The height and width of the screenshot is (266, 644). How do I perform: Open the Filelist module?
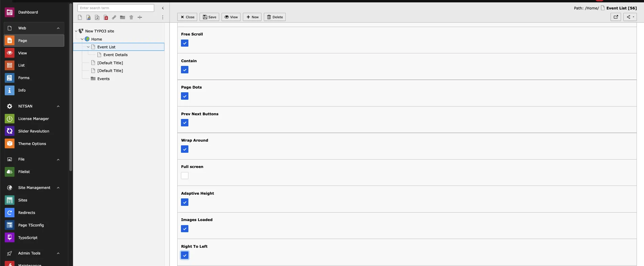point(34,172)
